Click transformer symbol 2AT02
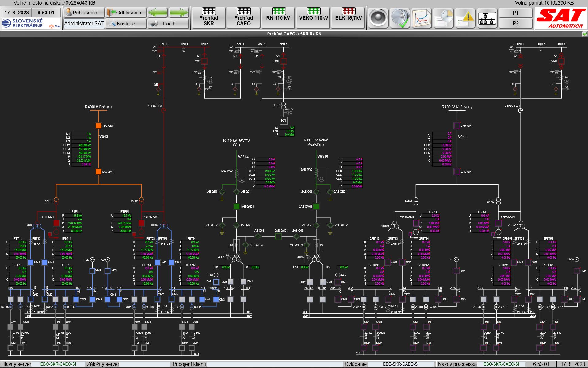The width and height of the screenshot is (588, 368). click(x=498, y=201)
